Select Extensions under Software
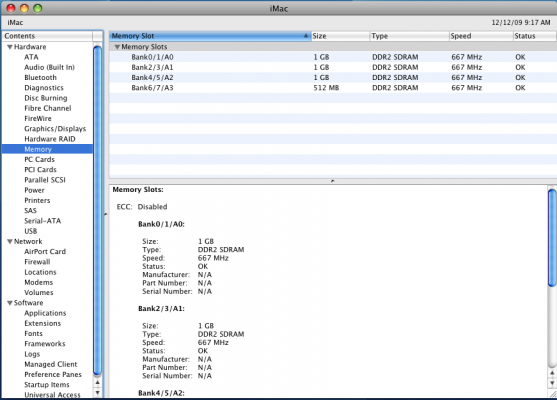The image size is (557, 400). [x=43, y=323]
